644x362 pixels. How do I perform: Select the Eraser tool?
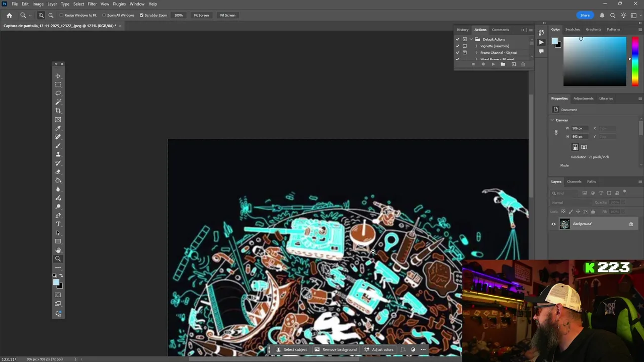(58, 171)
